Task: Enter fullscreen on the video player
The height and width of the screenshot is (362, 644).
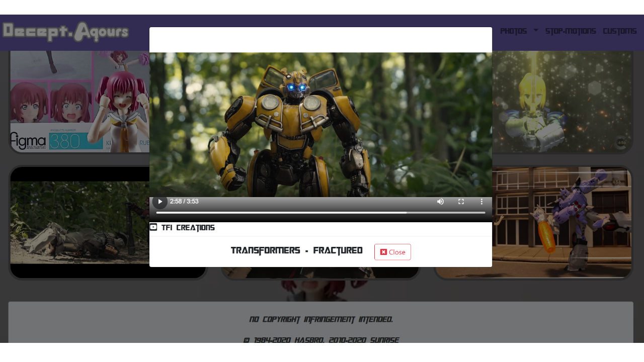Action: pyautogui.click(x=461, y=202)
